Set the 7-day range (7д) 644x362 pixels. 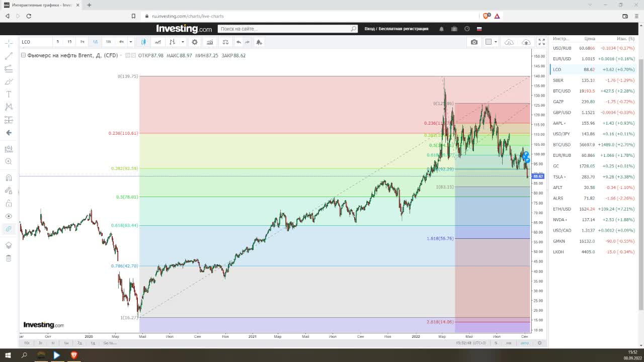coord(79,343)
